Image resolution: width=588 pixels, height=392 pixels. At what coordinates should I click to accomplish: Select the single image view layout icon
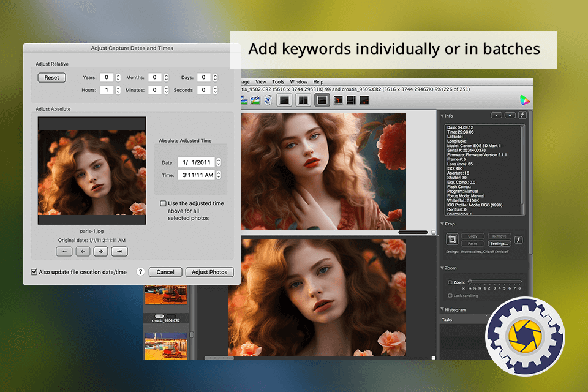click(x=285, y=100)
